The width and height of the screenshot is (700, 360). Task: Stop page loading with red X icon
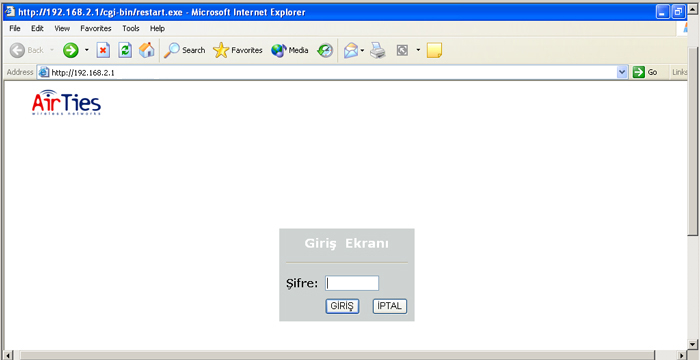[x=103, y=50]
